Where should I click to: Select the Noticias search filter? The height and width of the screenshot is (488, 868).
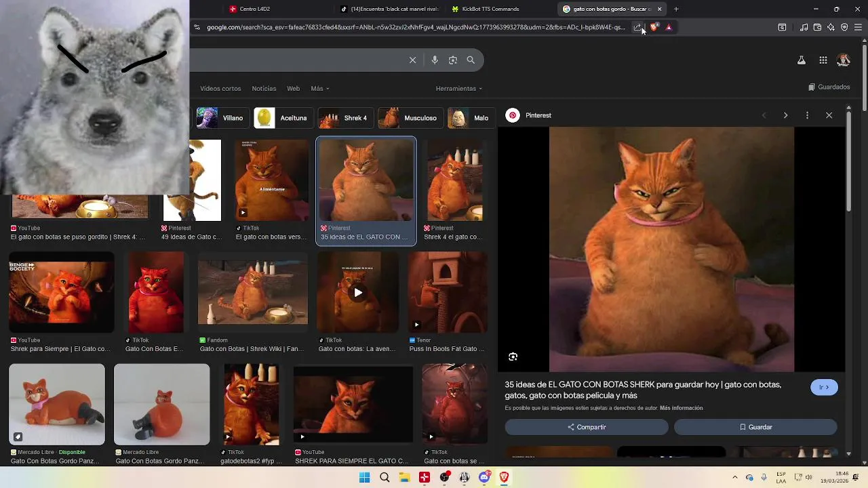[x=264, y=88]
